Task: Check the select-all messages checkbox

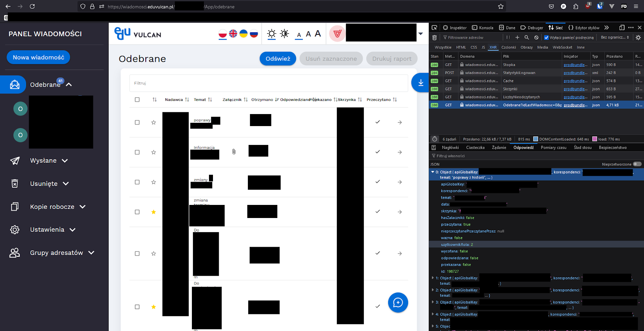Action: (x=137, y=100)
